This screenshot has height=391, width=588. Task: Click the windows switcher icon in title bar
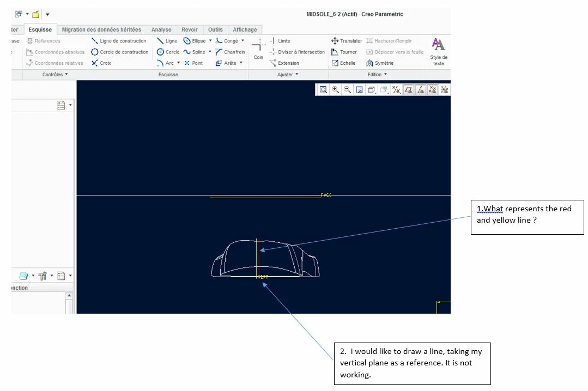[19, 14]
